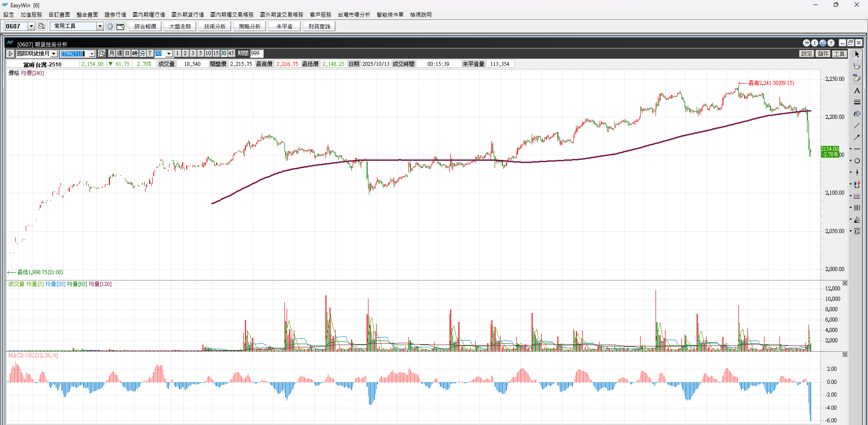Click the 期間 input field showing 999
This screenshot has width=868, height=425.
tap(256, 53)
